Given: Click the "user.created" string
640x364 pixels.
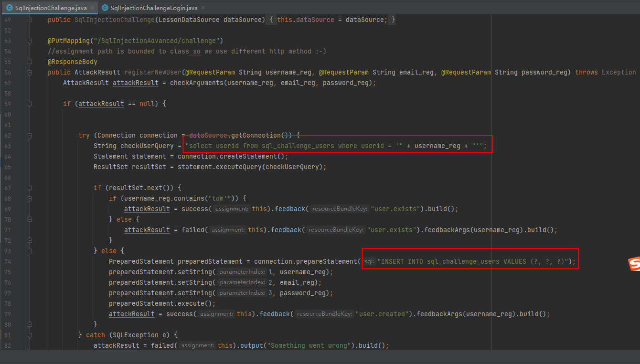Looking at the screenshot, I should coord(382,314).
